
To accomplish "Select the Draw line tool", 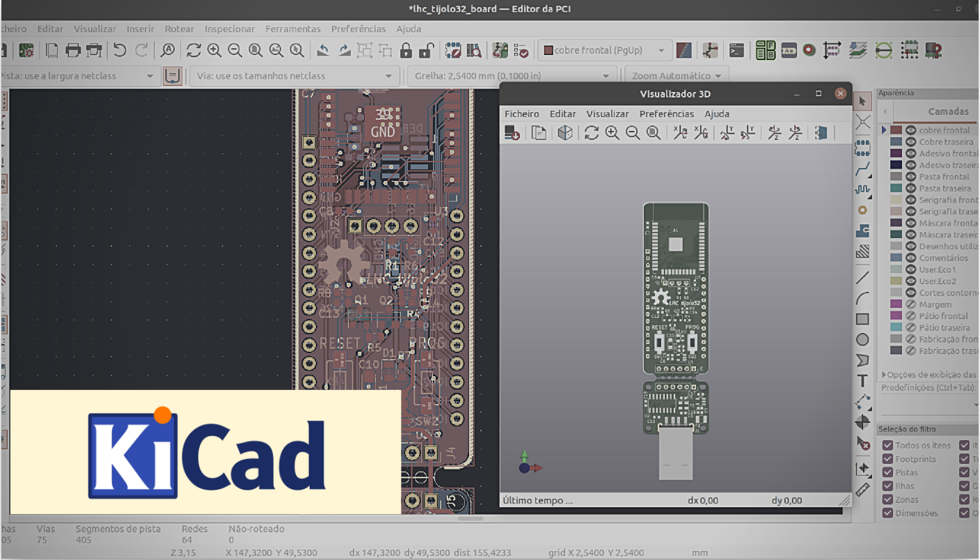I will (862, 277).
